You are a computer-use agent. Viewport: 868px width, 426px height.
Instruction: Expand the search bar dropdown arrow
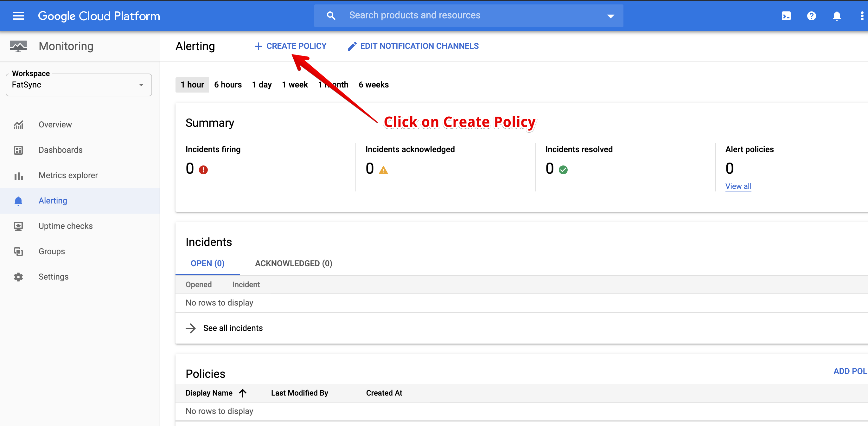tap(610, 16)
